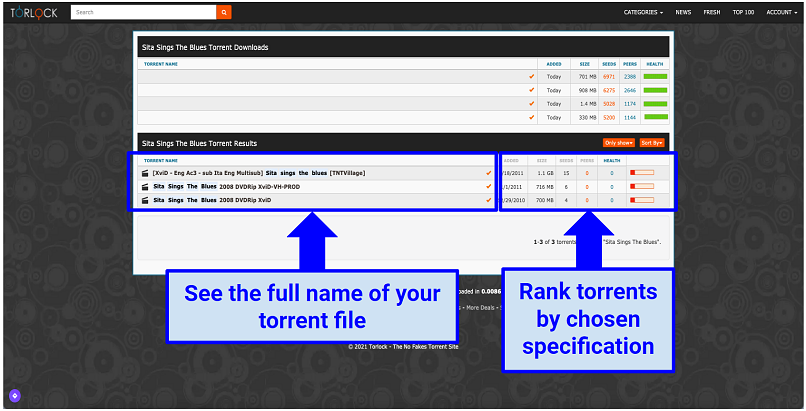
Task: Click the clapper icon beside the 700 MB DVDRip XviD torrent
Action: (145, 200)
